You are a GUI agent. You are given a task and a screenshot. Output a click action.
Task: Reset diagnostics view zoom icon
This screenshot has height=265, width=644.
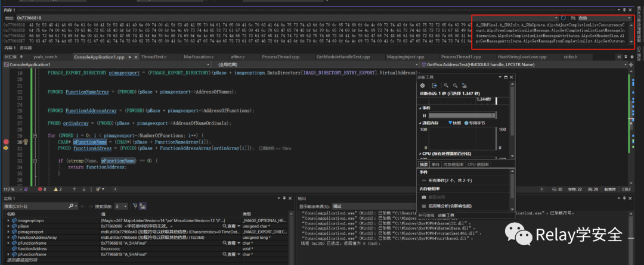click(x=464, y=85)
